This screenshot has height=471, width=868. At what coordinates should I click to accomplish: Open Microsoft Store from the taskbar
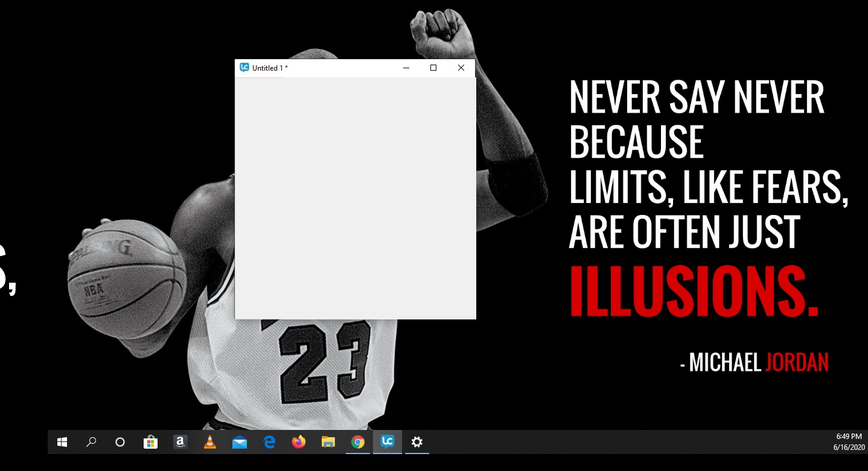point(150,442)
